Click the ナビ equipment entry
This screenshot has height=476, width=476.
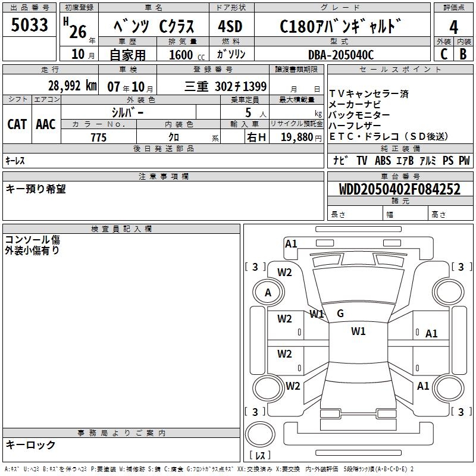[x=340, y=160]
